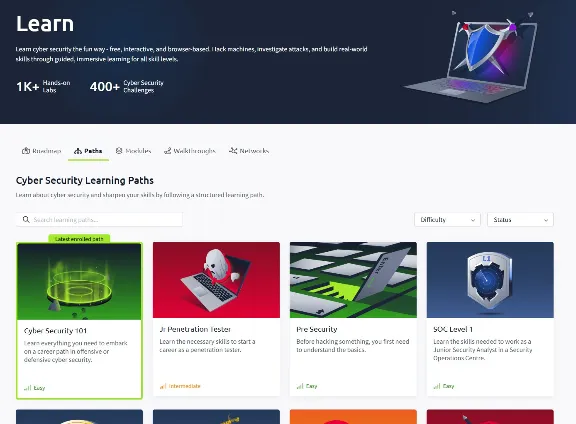Screen dimensions: 576x424
Task: Click the search magnifier icon
Action: click(26, 219)
